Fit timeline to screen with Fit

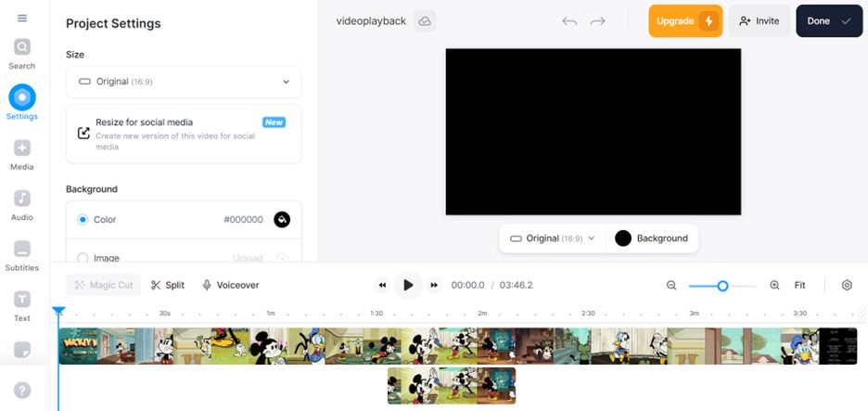[x=800, y=285]
